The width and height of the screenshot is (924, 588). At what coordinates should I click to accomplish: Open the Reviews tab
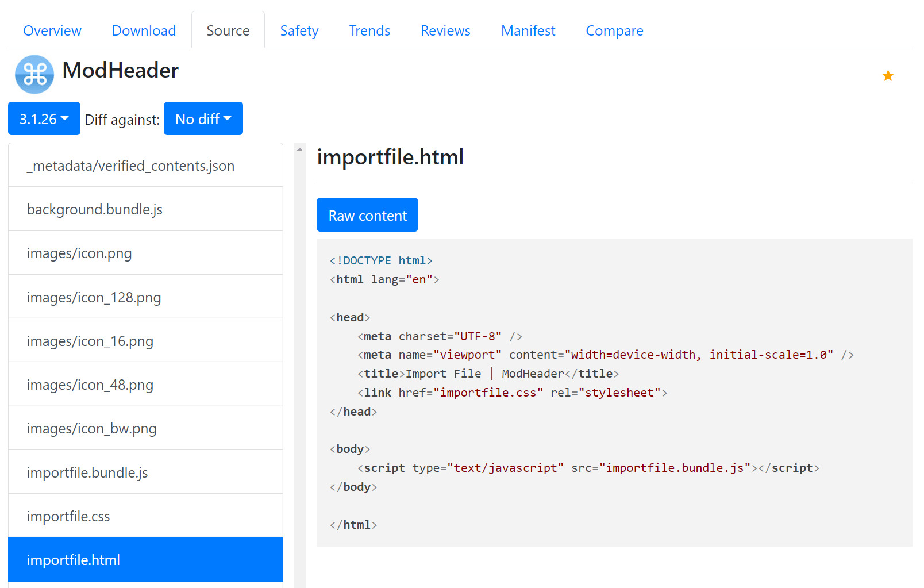tap(445, 30)
